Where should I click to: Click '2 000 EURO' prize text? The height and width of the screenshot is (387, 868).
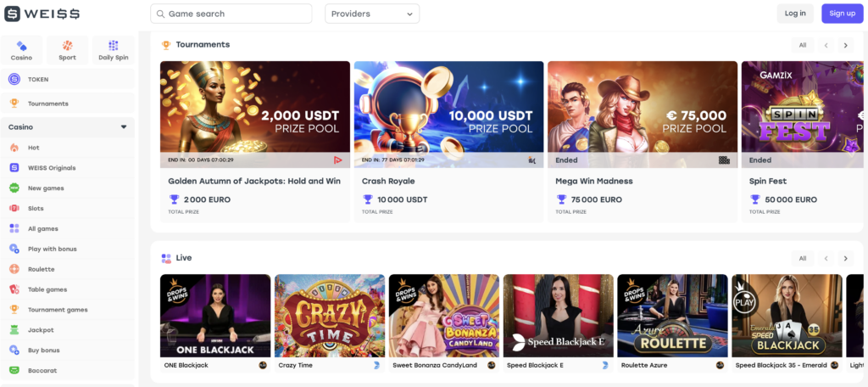coord(207,199)
